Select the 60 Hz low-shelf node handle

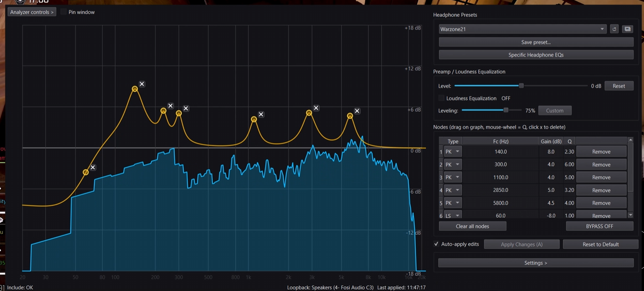(86, 172)
